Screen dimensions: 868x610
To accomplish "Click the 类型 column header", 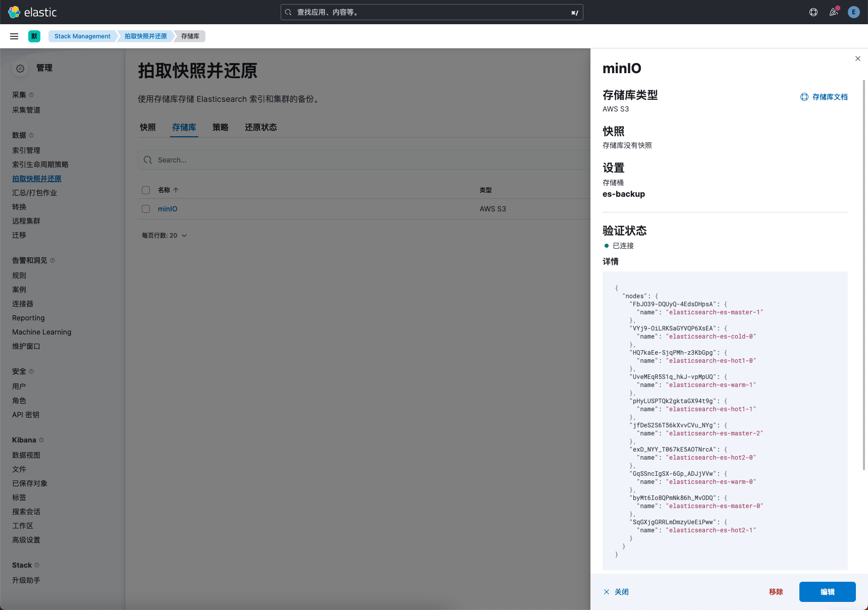I will 485,190.
